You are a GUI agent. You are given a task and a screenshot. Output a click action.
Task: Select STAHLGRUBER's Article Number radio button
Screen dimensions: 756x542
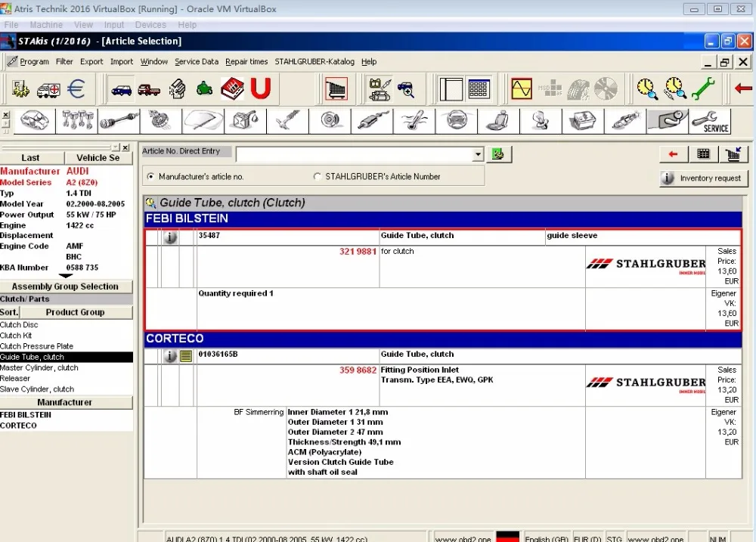[318, 177]
